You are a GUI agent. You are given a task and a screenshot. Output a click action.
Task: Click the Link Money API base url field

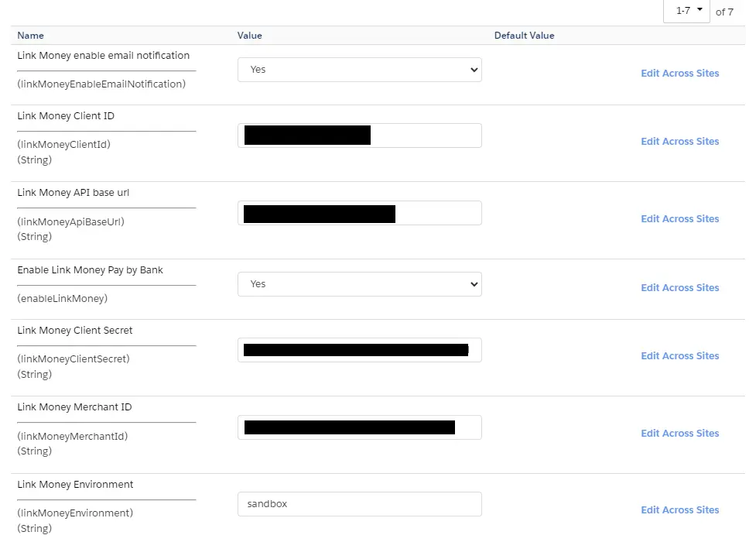point(360,213)
